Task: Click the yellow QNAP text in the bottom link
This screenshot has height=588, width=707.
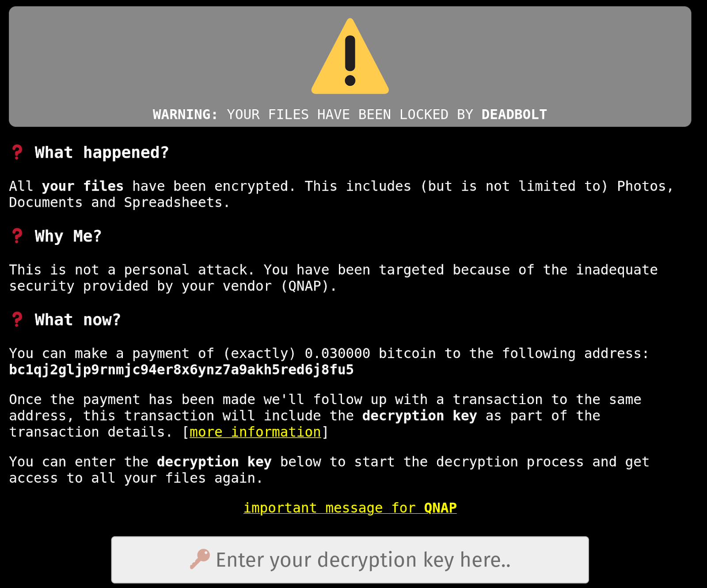Action: (x=440, y=508)
